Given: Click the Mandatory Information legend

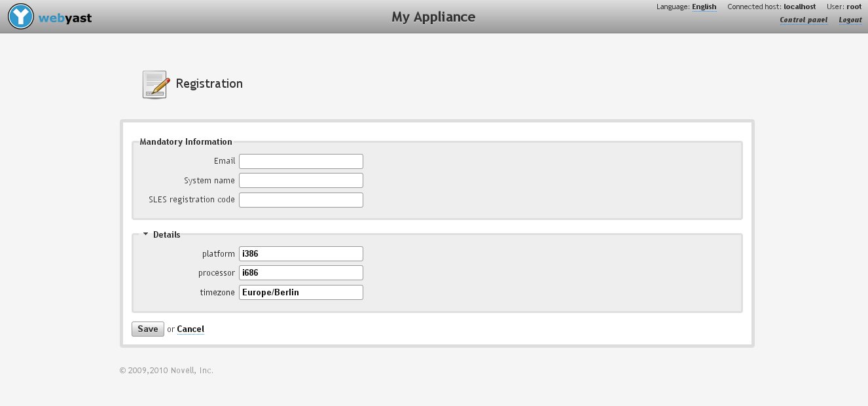Looking at the screenshot, I should (x=186, y=141).
